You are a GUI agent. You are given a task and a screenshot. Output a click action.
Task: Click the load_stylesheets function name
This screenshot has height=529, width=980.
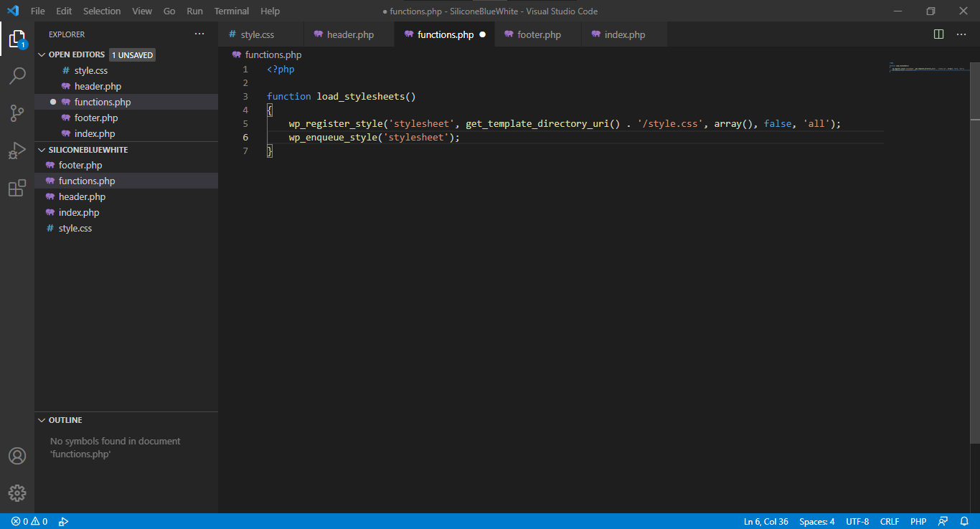[x=361, y=96]
